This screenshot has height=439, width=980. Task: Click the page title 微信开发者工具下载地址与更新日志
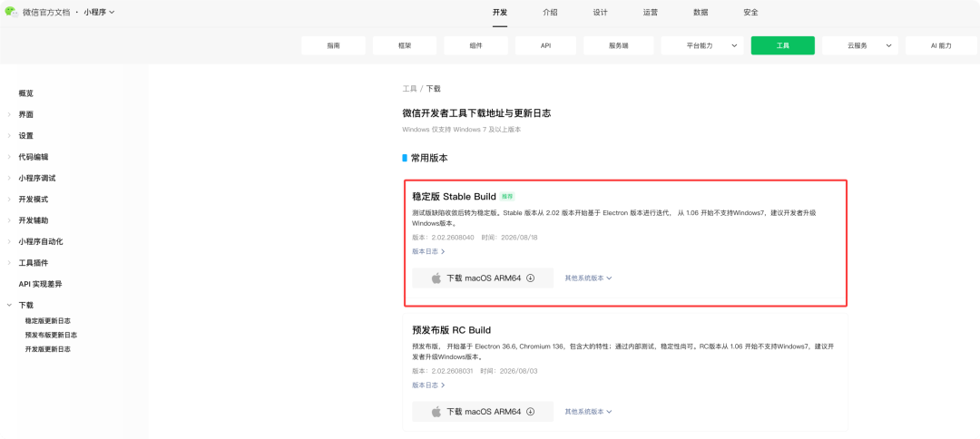click(476, 113)
